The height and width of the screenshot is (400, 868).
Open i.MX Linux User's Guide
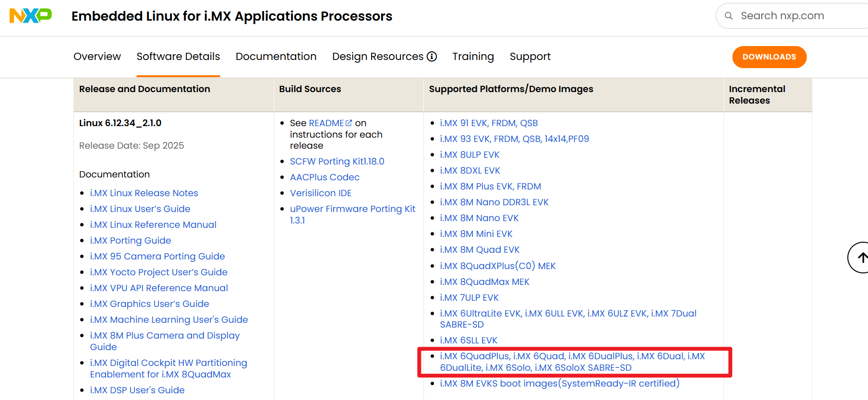coord(140,209)
